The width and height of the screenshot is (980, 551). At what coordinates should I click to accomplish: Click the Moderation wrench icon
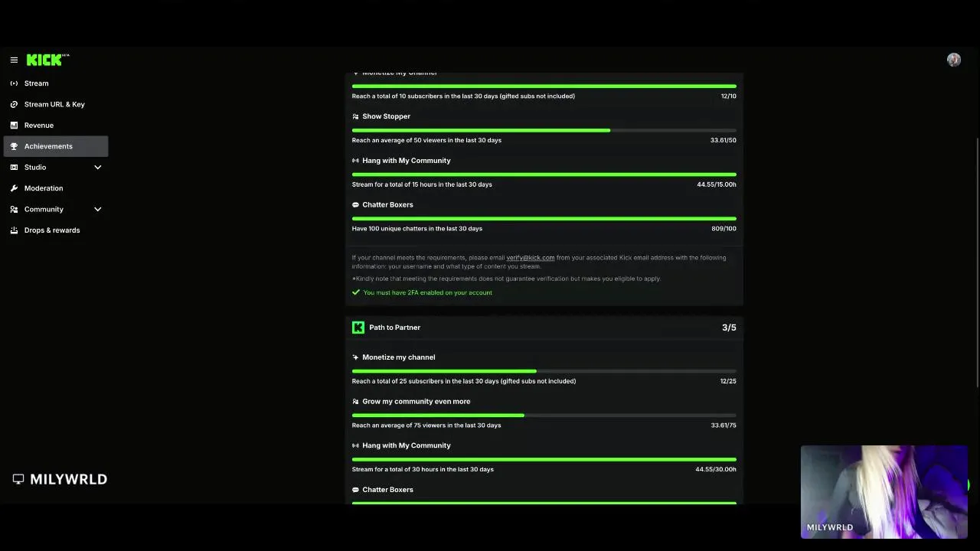(14, 188)
